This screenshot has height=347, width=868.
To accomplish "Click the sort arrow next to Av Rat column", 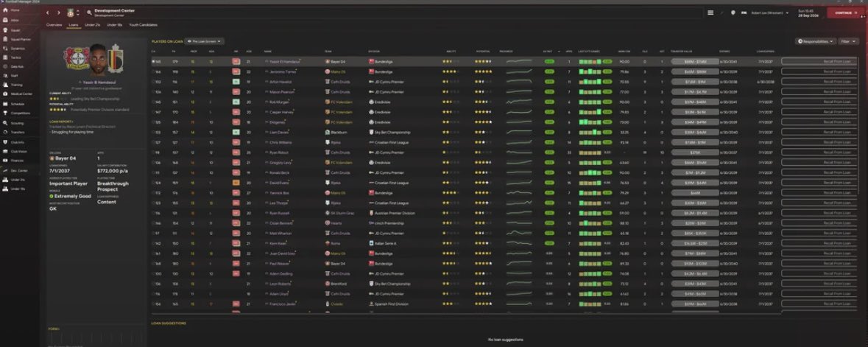I will point(559,52).
